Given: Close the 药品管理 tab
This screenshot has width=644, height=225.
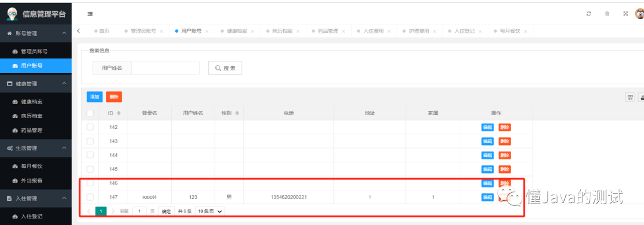Looking at the screenshot, I should 343,31.
